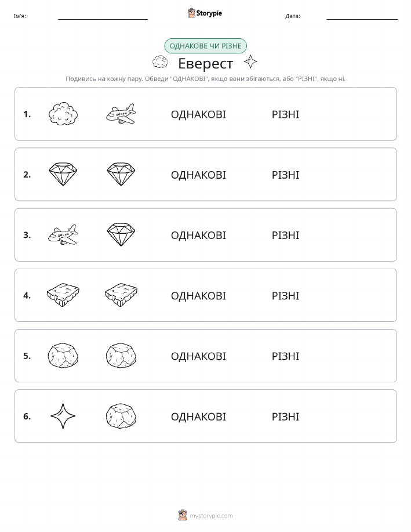
Task: Click the Ім'я name line field
Action: tap(103, 16)
